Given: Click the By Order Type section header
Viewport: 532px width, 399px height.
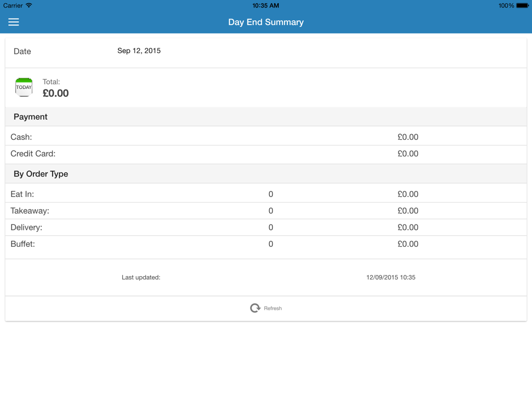Looking at the screenshot, I should (41, 174).
